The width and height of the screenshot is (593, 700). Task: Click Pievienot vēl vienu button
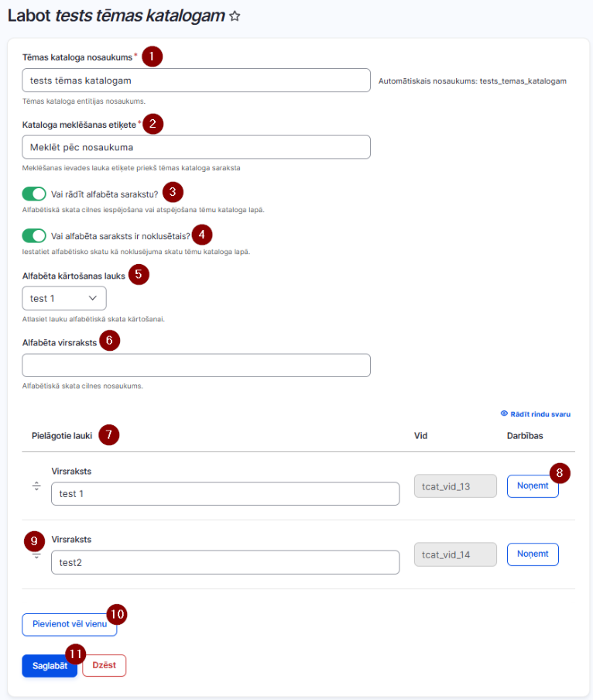tap(70, 624)
